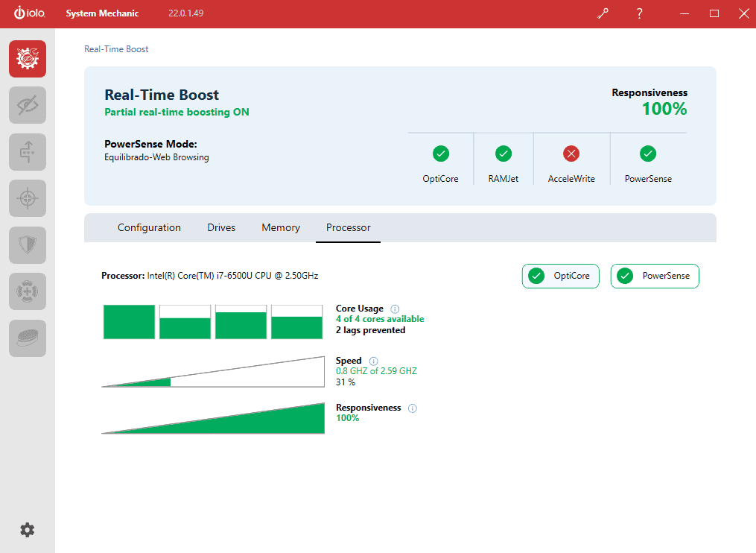Open the wrench tools icon in the title bar
Image resolution: width=756 pixels, height=553 pixels.
tap(603, 13)
